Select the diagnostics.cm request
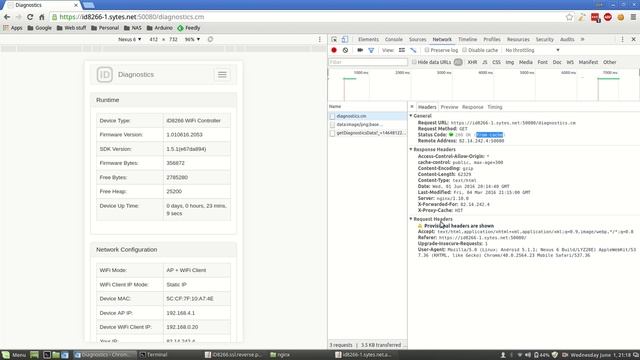Viewport: 640px width, 360px height. [x=367, y=116]
